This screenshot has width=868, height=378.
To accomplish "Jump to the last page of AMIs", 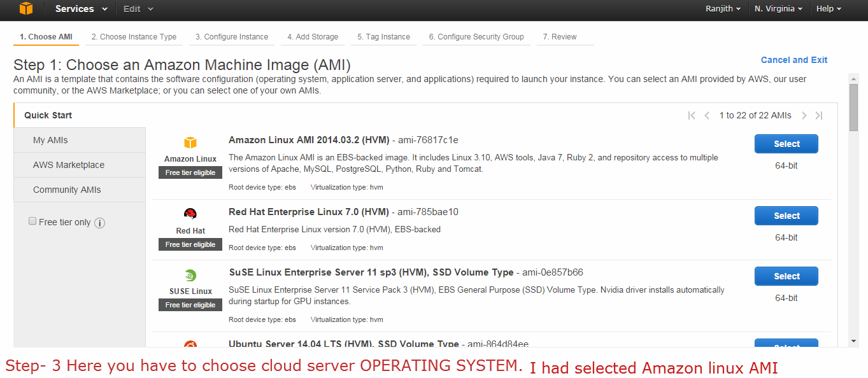I will tap(819, 115).
